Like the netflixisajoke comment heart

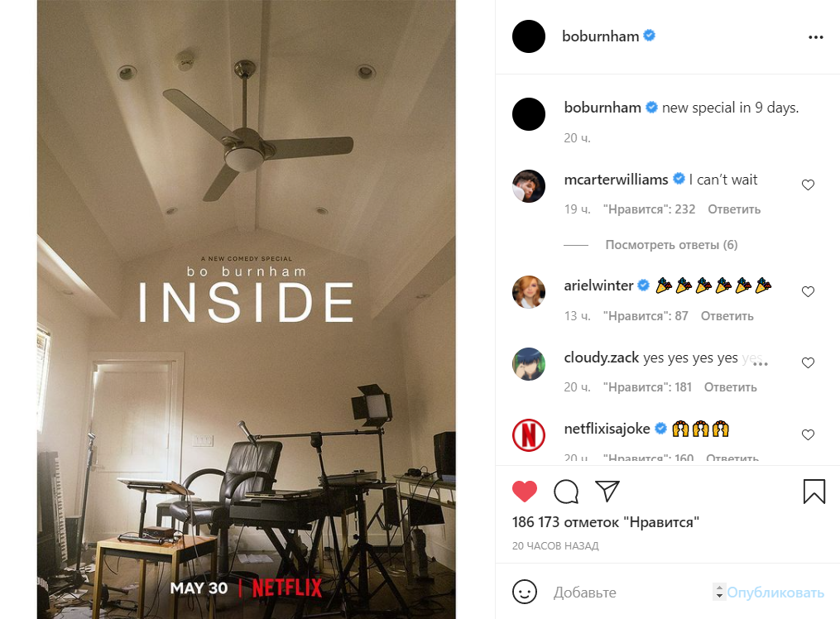[808, 434]
